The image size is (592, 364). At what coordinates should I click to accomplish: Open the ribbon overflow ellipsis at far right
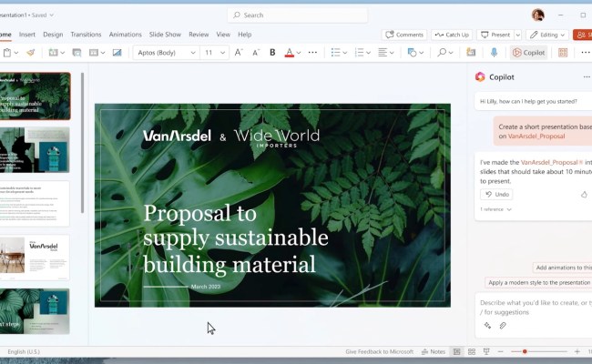[x=586, y=53]
